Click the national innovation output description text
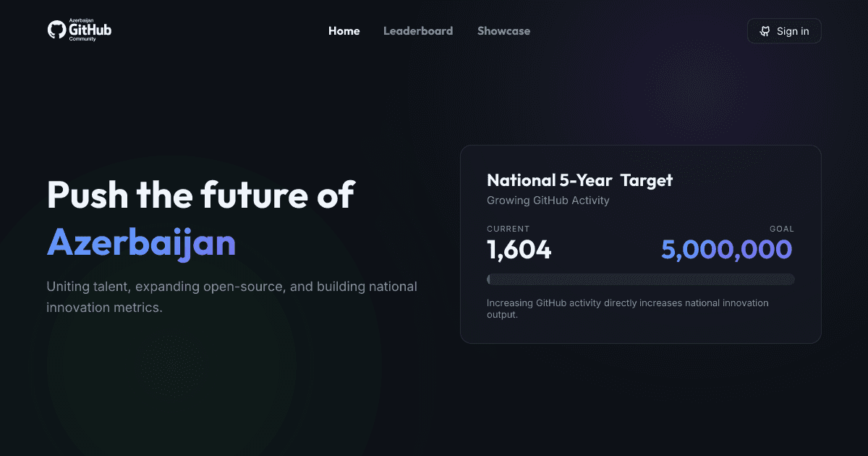Image resolution: width=868 pixels, height=456 pixels. pyautogui.click(x=628, y=308)
